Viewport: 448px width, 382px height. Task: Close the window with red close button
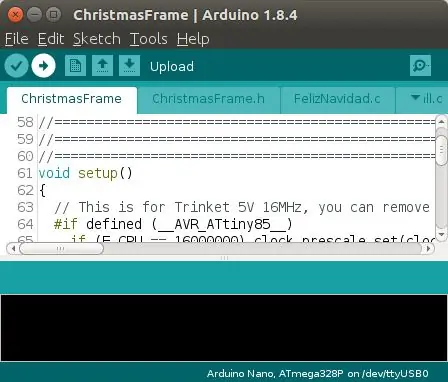tap(15, 14)
